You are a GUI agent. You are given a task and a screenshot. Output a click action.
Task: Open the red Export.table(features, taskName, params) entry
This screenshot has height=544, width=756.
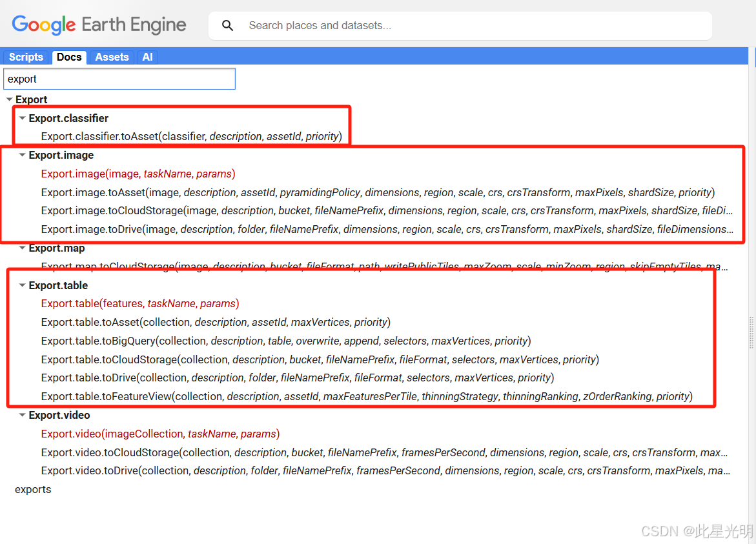pyautogui.click(x=140, y=303)
